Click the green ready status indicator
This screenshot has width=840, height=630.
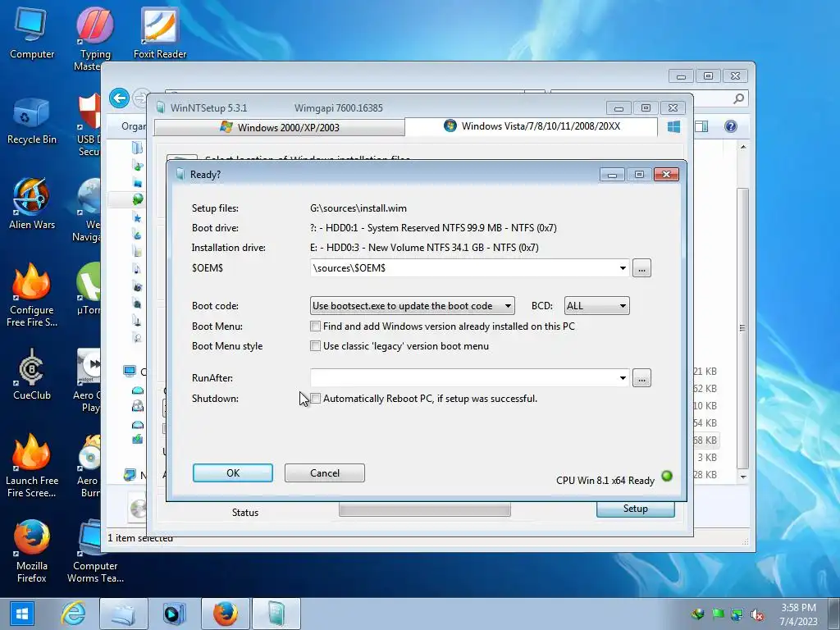667,476
